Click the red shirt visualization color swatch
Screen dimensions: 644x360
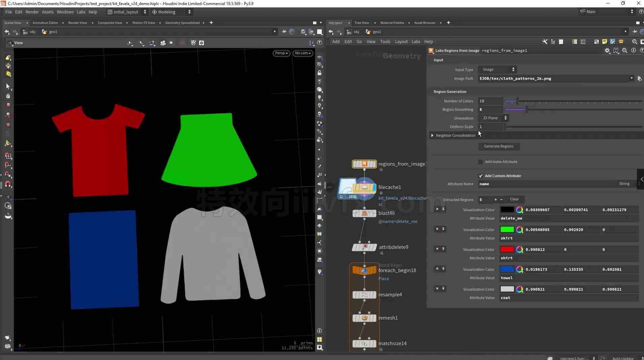coord(507,250)
